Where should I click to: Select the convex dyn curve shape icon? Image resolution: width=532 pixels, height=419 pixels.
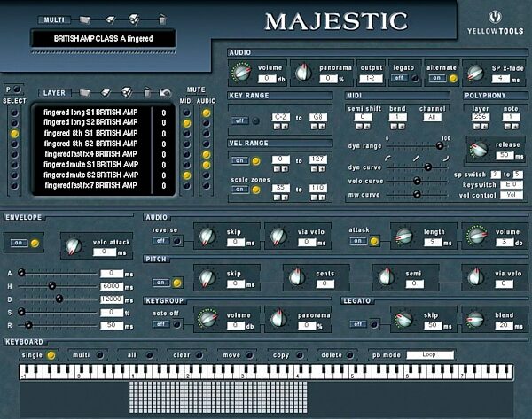click(x=445, y=158)
